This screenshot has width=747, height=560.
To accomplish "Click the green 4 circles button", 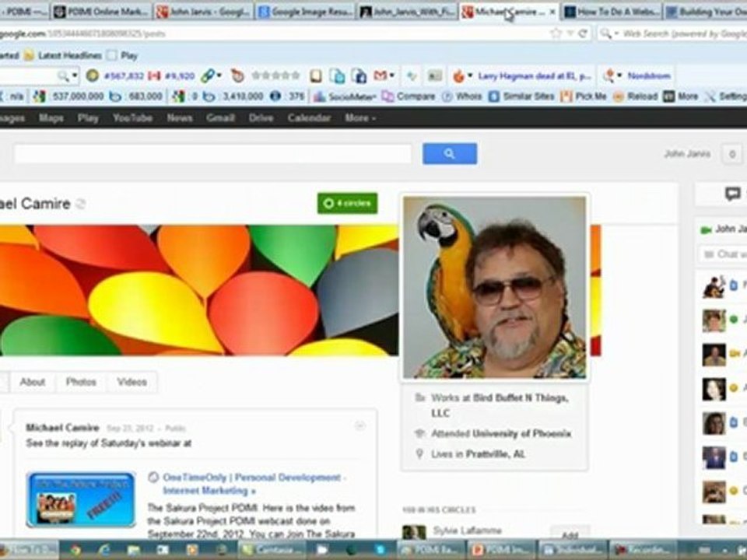I will [348, 203].
